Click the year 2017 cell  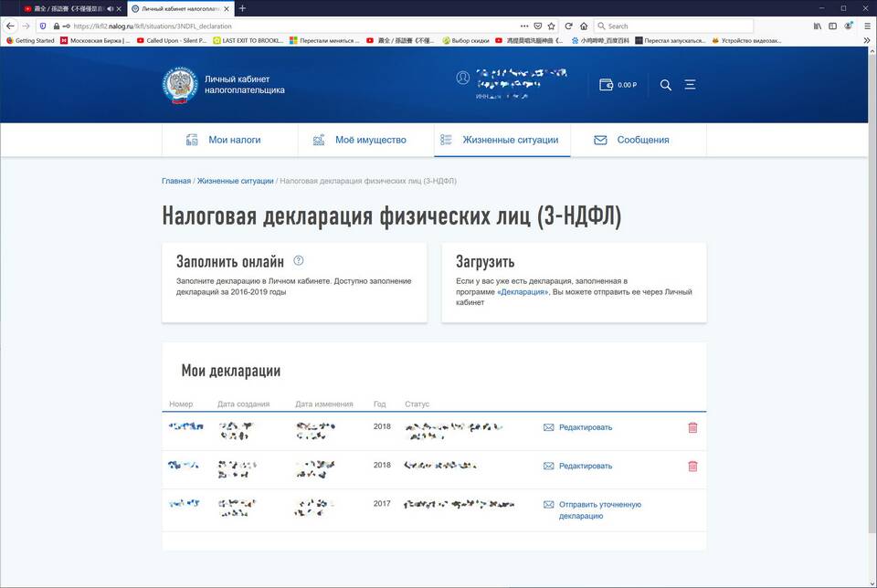(382, 504)
